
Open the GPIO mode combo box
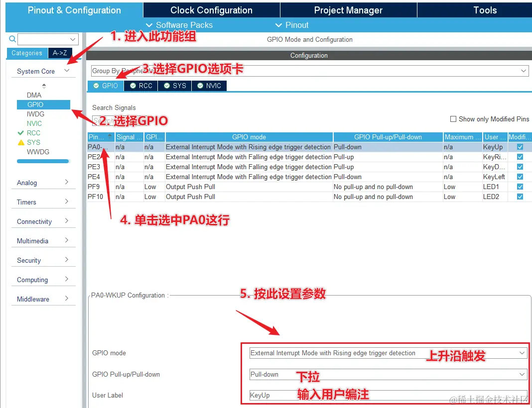(388, 353)
